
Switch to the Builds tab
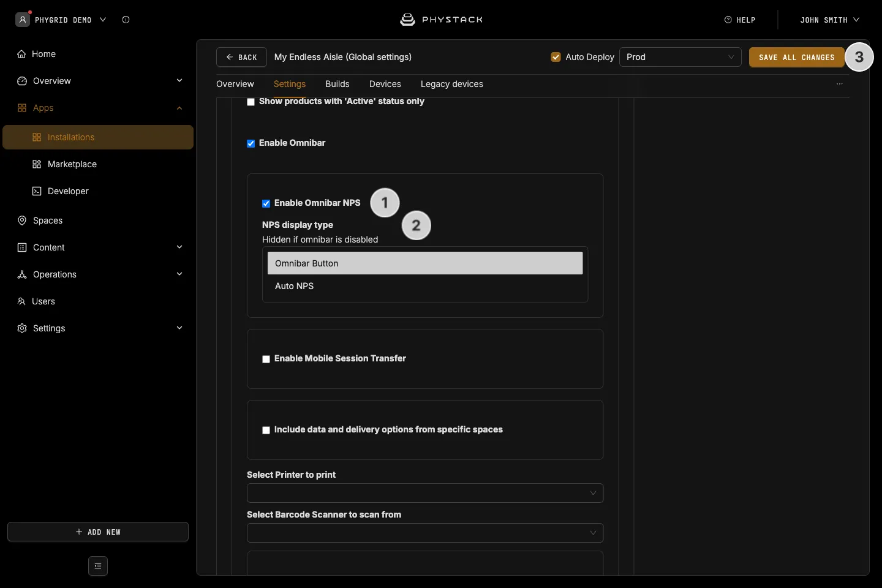[337, 84]
